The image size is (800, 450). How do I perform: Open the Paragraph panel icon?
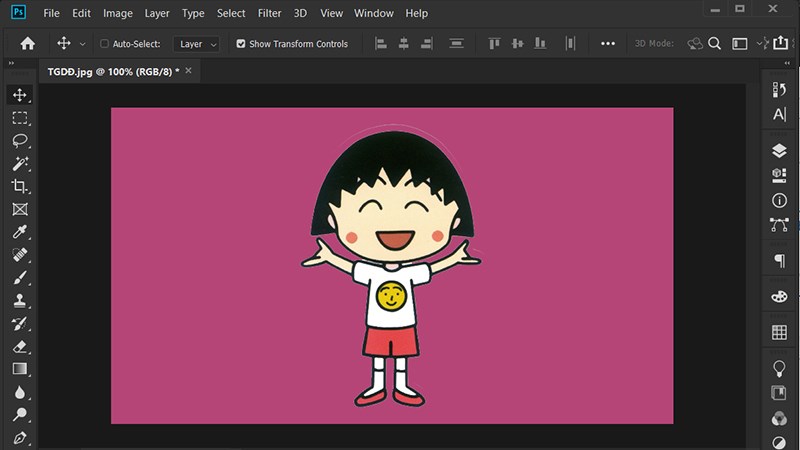(779, 260)
